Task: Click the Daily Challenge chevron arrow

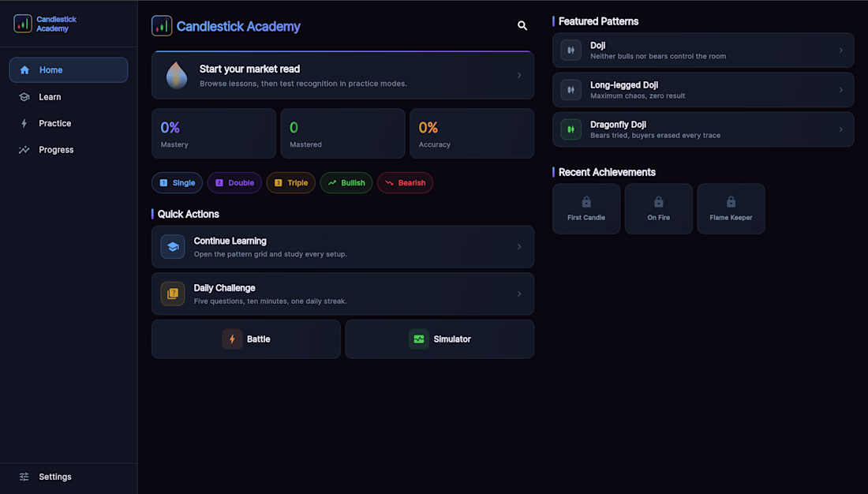Action: click(x=519, y=294)
